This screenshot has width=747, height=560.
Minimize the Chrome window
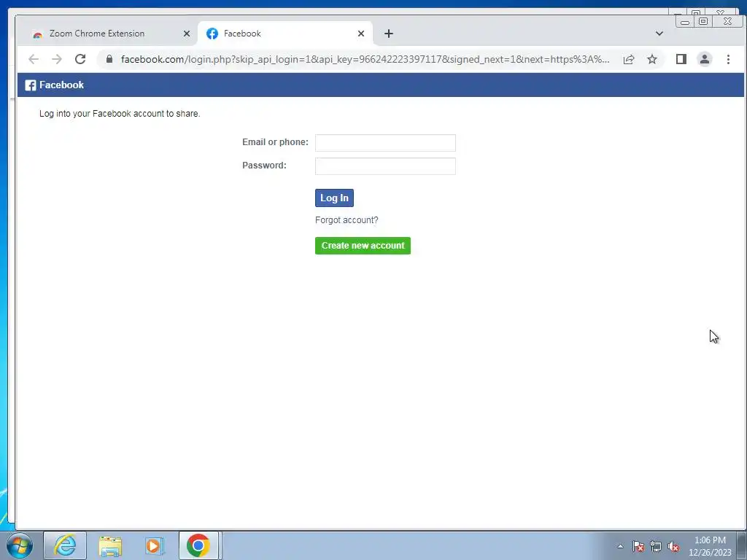pos(685,21)
